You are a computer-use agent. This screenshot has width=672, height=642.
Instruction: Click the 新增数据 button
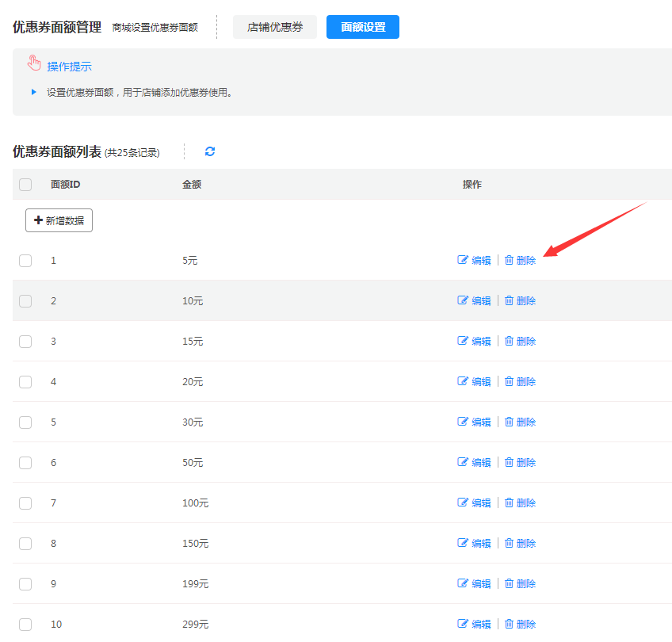click(x=59, y=220)
